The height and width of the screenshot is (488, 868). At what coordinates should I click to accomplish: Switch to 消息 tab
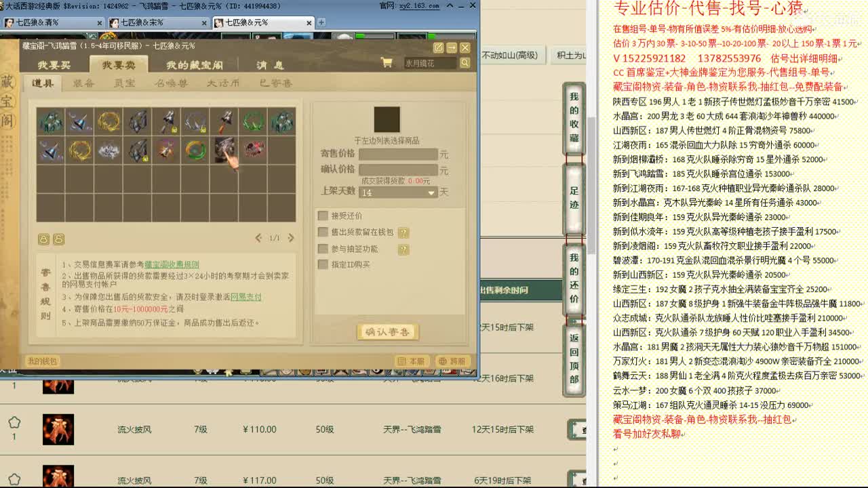(x=270, y=65)
